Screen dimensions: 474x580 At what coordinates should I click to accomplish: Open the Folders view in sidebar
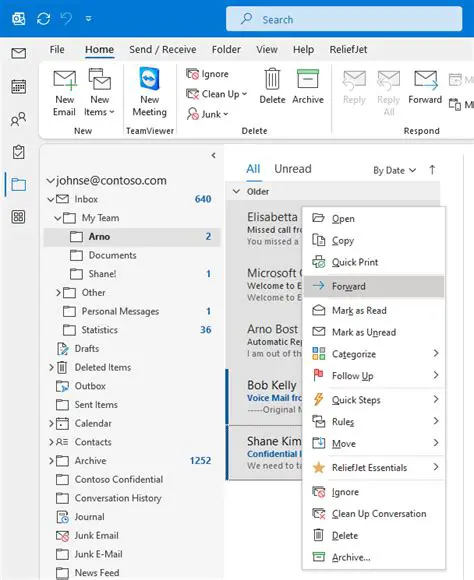tap(19, 184)
